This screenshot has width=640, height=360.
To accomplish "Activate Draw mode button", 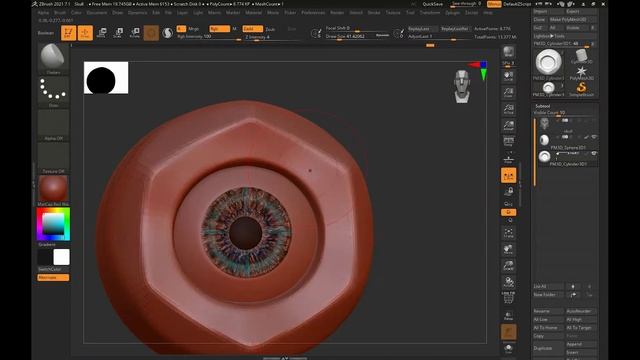I will pos(85,33).
